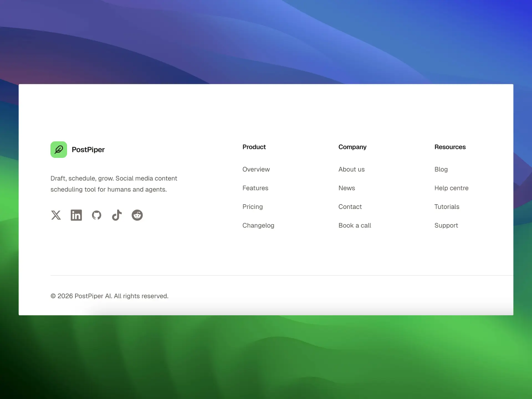Image resolution: width=532 pixels, height=399 pixels.
Task: Go to the Features page link
Action: [x=255, y=188]
